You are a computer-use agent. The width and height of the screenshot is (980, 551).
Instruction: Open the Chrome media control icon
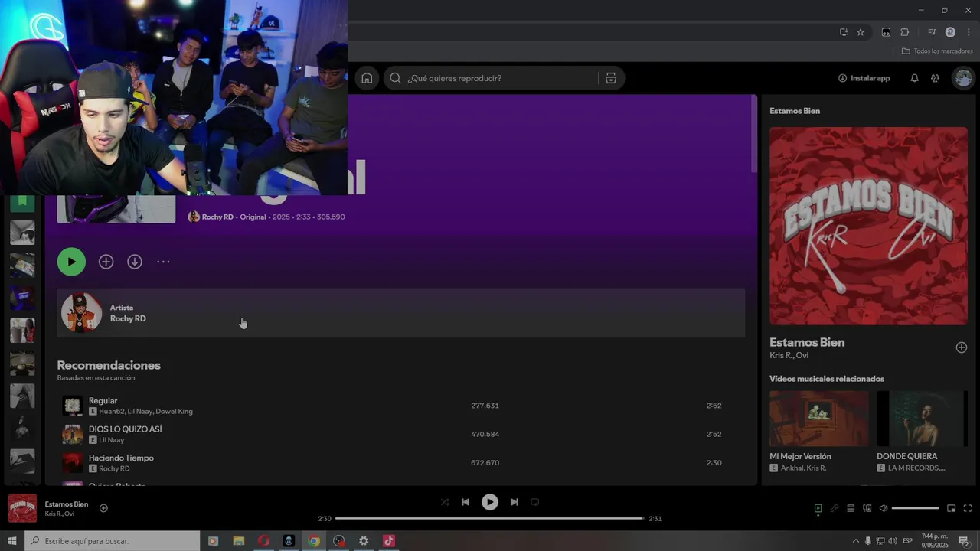pyautogui.click(x=932, y=32)
